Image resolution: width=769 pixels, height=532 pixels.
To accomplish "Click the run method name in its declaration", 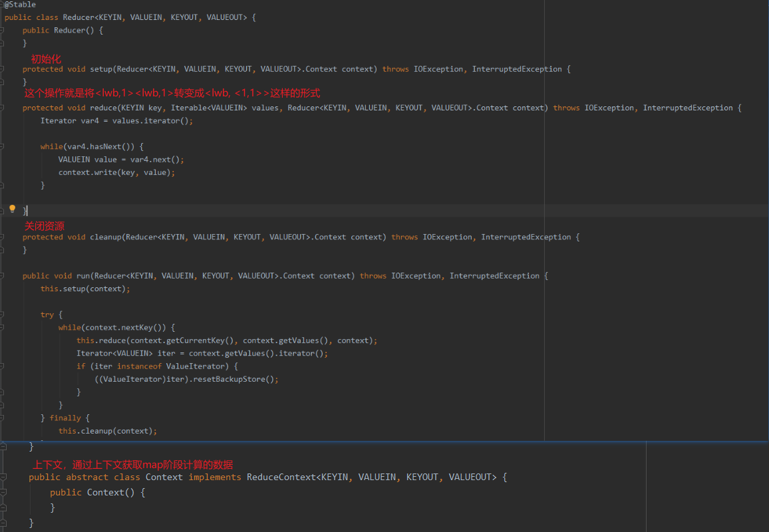I will pos(83,275).
